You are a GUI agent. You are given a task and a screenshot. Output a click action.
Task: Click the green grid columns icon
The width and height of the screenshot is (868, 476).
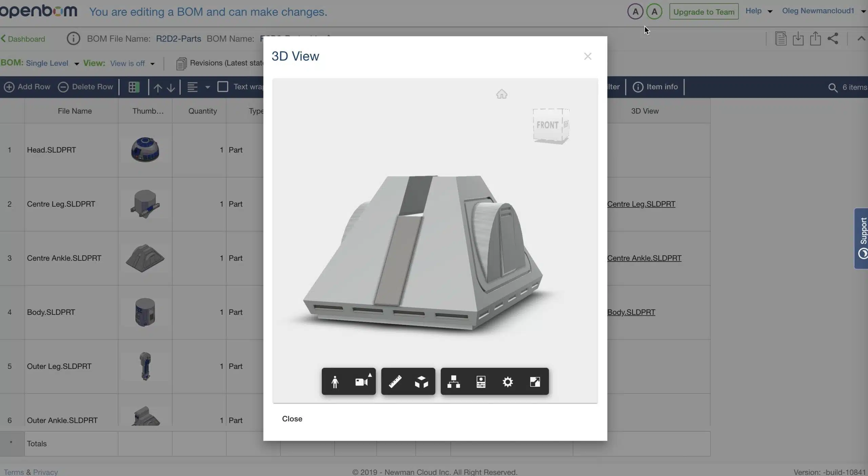coord(134,87)
